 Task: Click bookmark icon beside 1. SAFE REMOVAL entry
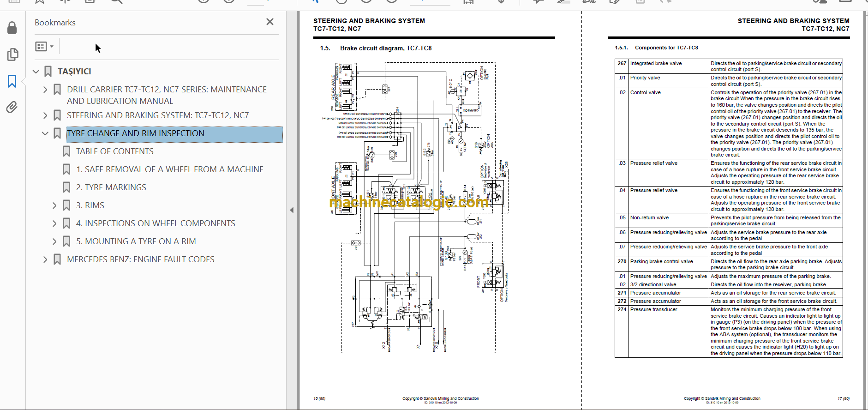click(x=66, y=169)
